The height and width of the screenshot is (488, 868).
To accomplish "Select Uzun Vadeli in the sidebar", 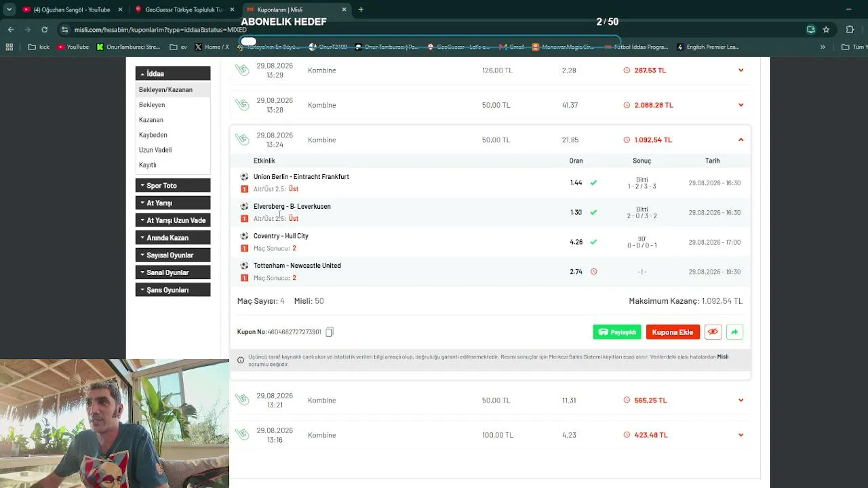I will click(x=155, y=150).
